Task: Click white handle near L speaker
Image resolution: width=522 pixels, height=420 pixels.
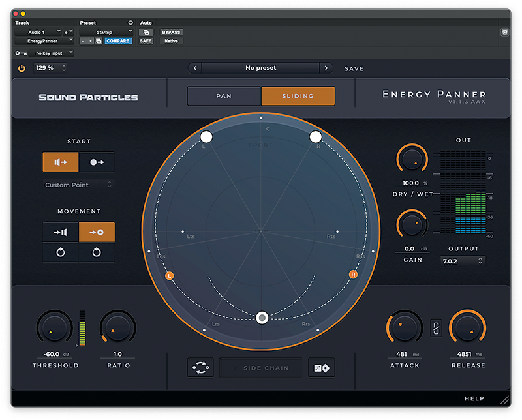Action: tap(206, 136)
